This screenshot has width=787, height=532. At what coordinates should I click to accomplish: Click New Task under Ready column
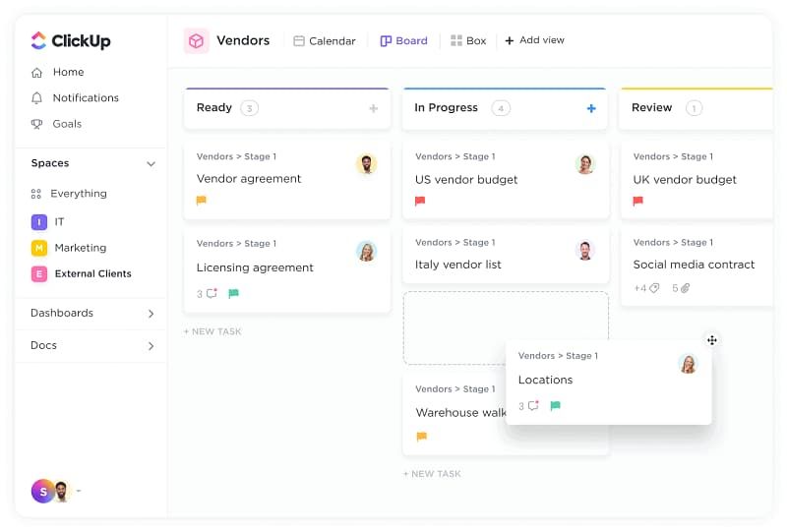[x=212, y=331]
